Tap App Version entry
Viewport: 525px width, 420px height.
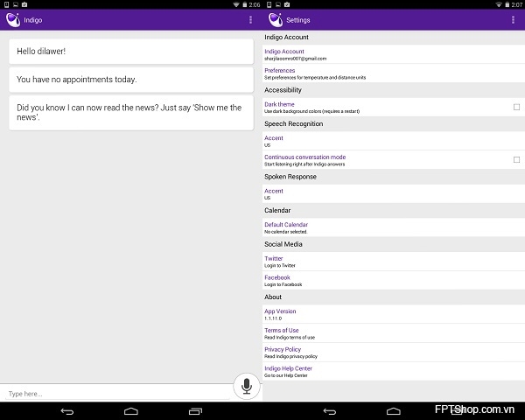[x=394, y=314]
